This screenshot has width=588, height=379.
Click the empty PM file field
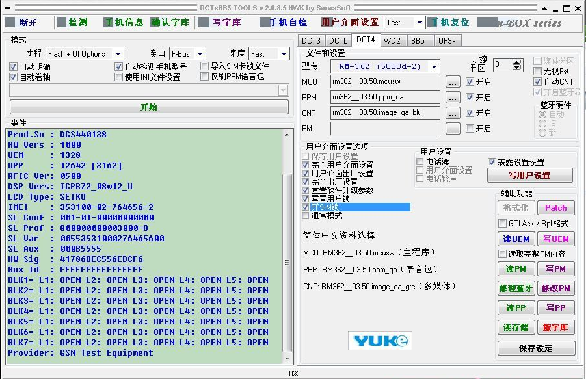click(385, 129)
